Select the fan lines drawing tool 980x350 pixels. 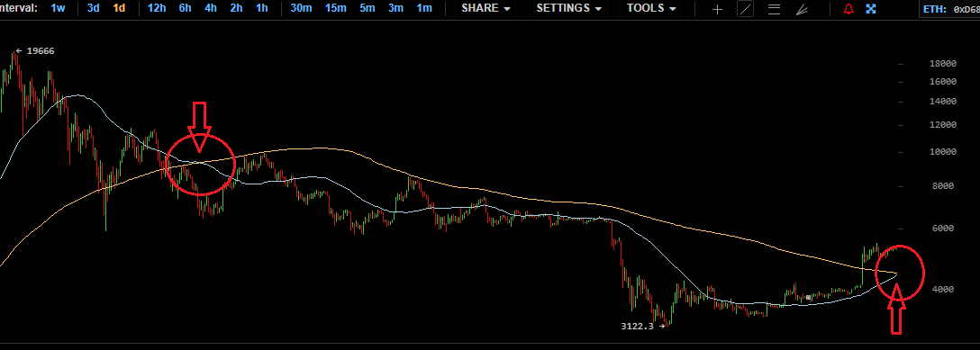(x=802, y=9)
